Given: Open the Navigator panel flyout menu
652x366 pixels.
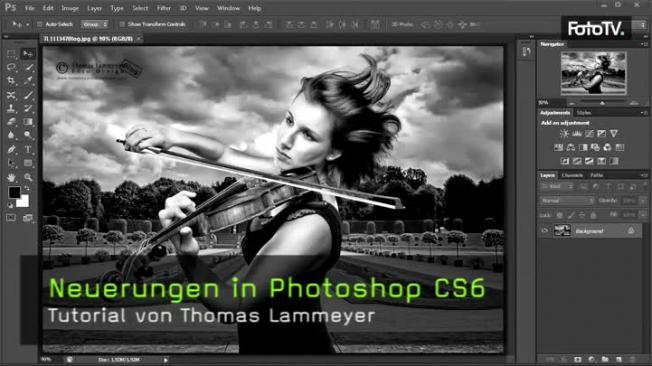Looking at the screenshot, I should tap(644, 44).
